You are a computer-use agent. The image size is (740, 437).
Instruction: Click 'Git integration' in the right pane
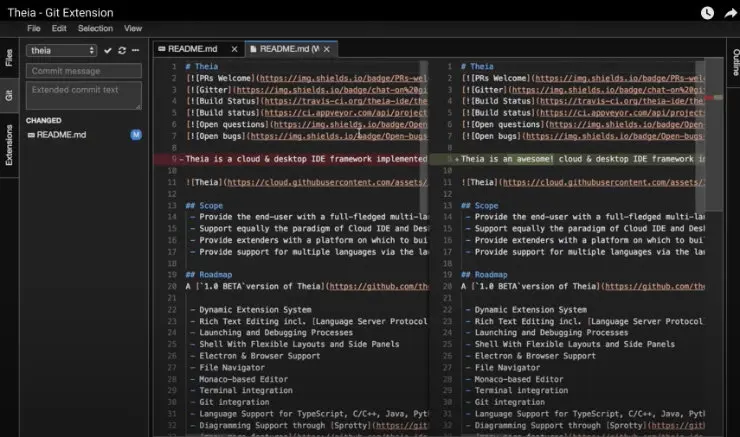(x=510, y=402)
